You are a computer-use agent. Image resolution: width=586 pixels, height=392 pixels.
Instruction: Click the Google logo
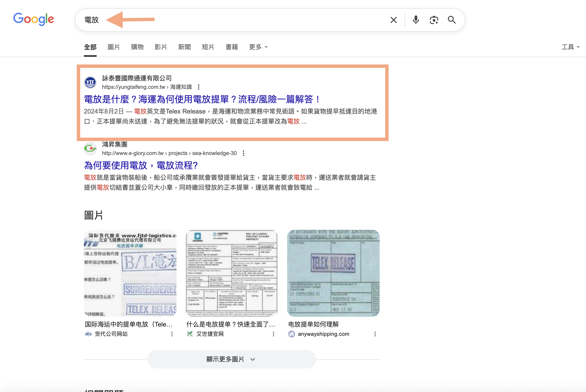click(34, 19)
